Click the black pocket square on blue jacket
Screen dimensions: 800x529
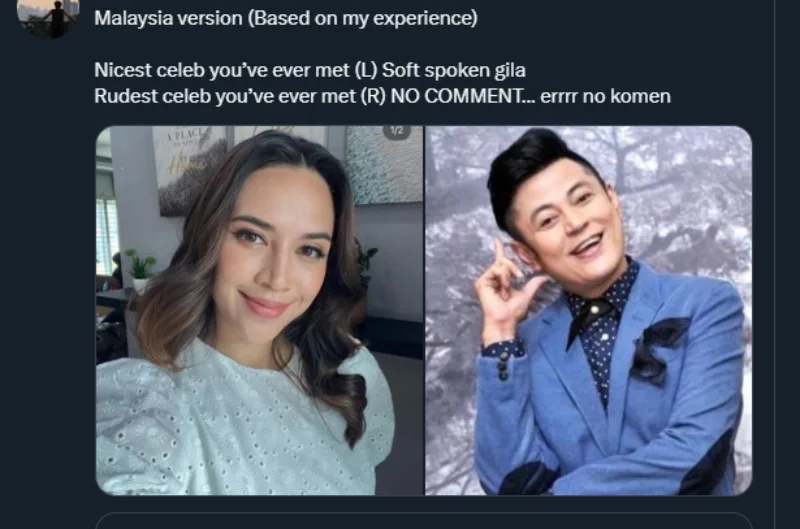point(658,347)
